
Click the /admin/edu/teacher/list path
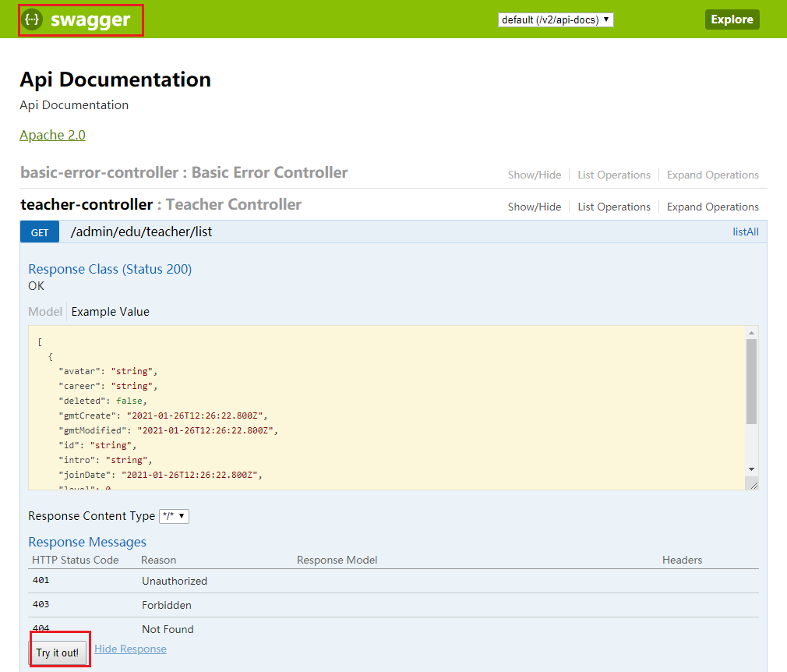click(x=141, y=232)
